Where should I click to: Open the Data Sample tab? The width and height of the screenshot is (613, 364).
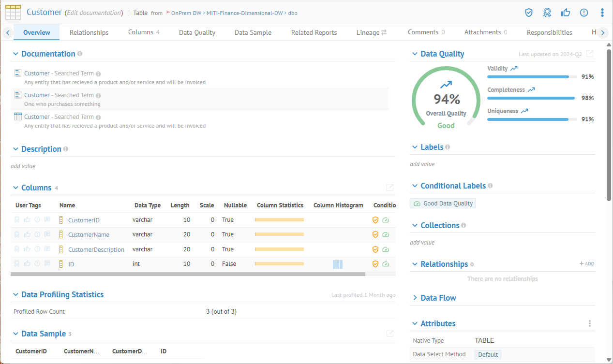253,32
